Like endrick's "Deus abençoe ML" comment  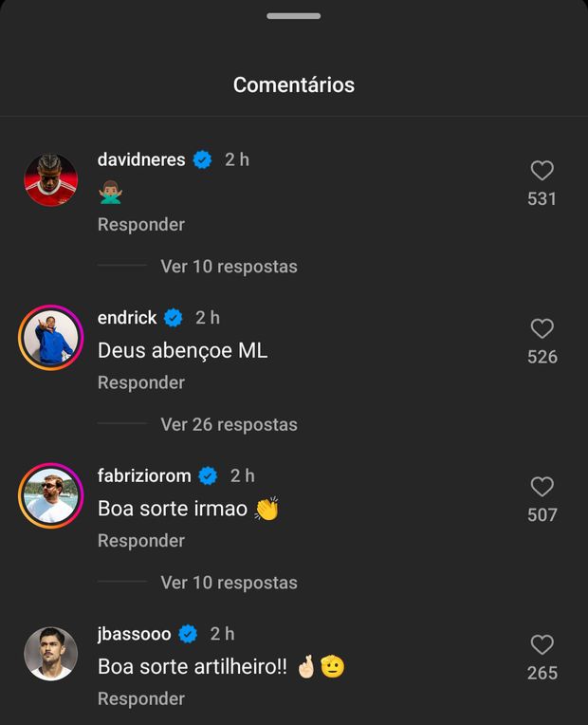542,329
